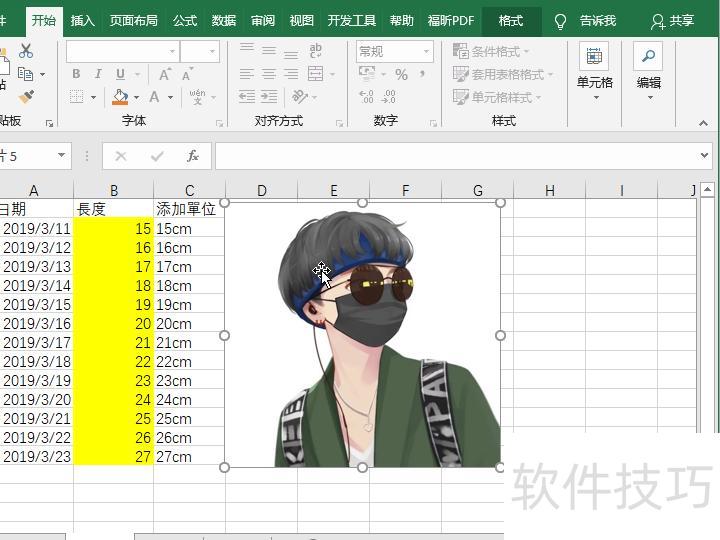The height and width of the screenshot is (540, 720).
Task: Switch to the 页面布局 tab
Action: pyautogui.click(x=134, y=21)
